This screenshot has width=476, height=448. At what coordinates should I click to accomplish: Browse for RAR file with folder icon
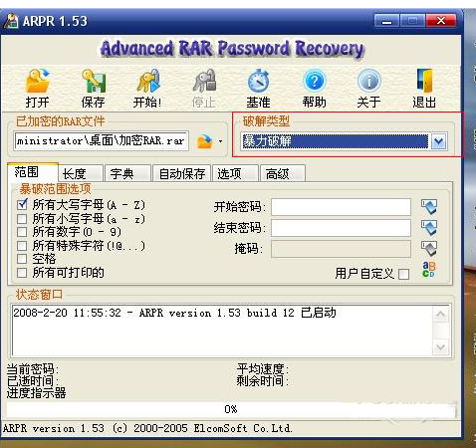pyautogui.click(x=204, y=141)
